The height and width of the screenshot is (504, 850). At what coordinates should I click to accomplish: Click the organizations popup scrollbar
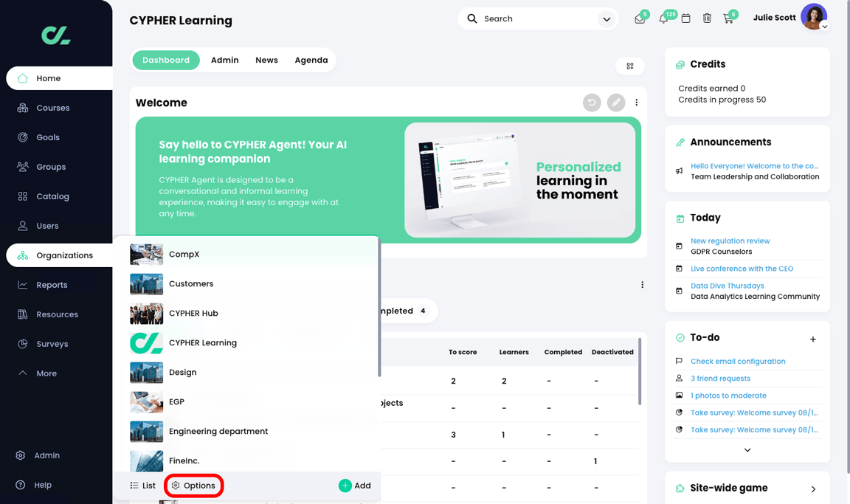[379, 308]
